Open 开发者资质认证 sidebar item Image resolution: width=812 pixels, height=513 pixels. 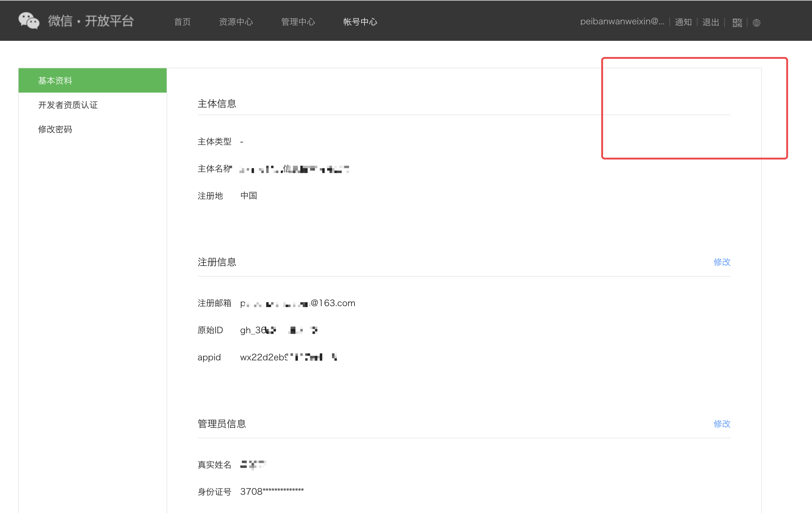coord(68,105)
